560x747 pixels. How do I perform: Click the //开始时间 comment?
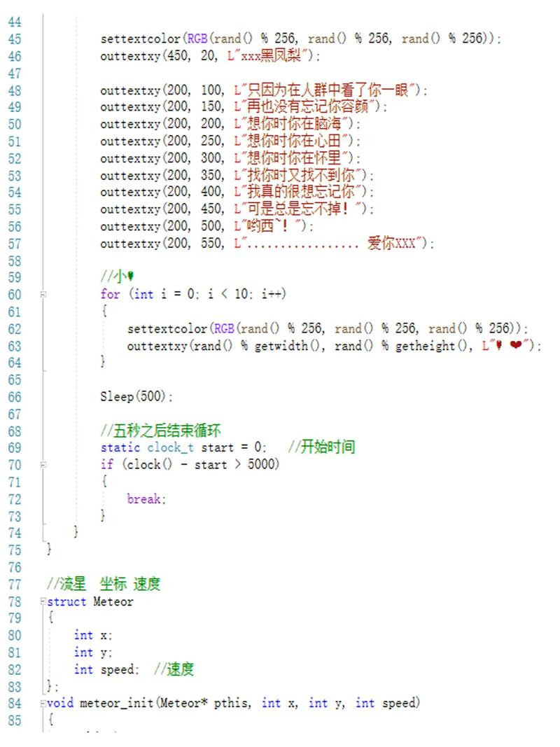(321, 447)
